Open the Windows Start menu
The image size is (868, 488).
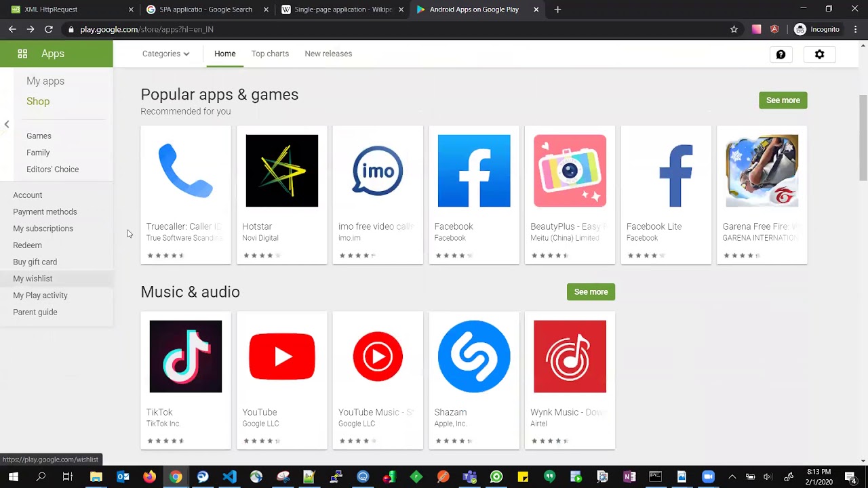click(x=13, y=477)
